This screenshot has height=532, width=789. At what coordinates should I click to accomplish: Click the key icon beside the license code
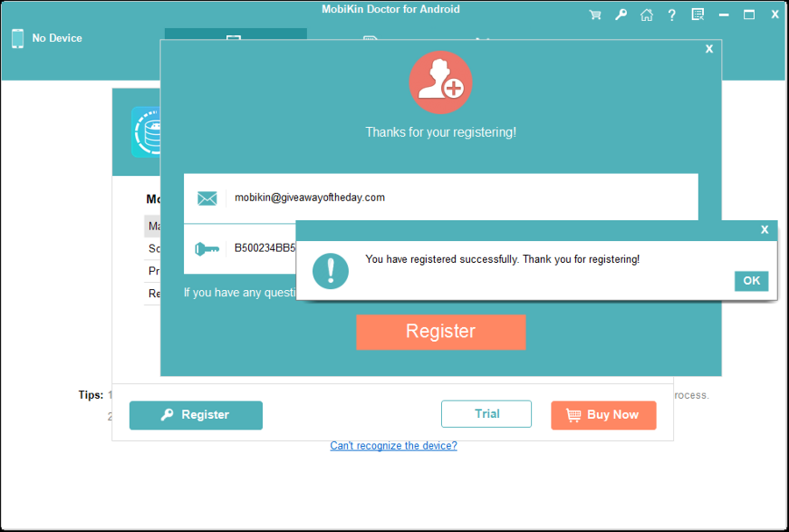pyautogui.click(x=207, y=250)
